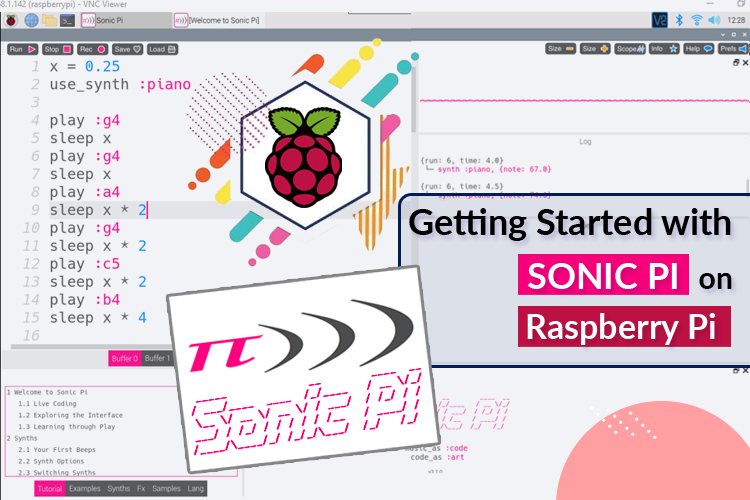Open the Wi-Fi network tray icon

[697, 20]
